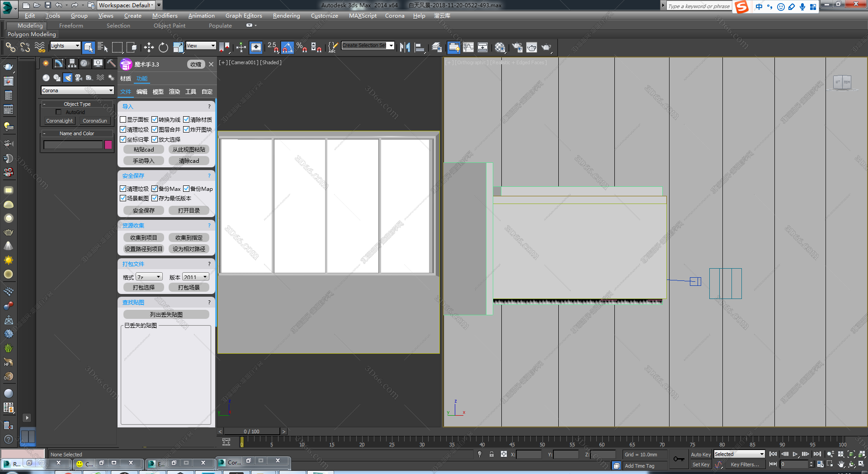Viewport: 868px width, 474px height.
Task: Select the Link tool in main toolbar
Action: 10,47
